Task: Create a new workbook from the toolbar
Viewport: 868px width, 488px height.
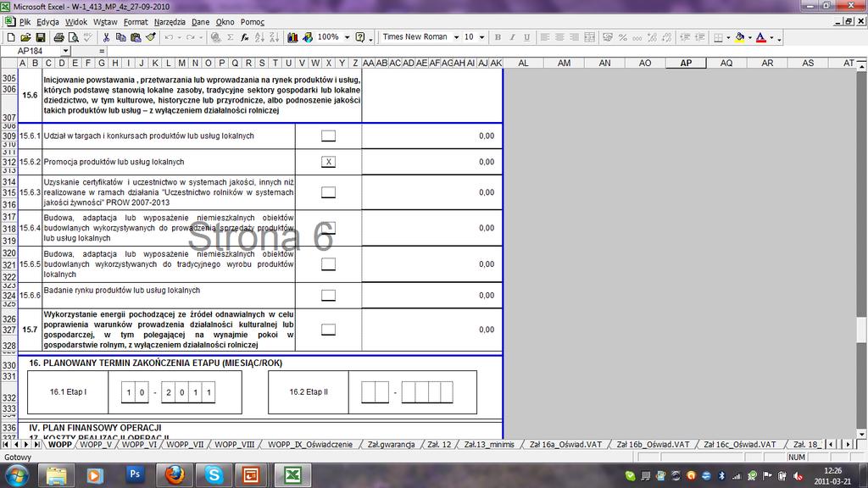Action: (10, 37)
